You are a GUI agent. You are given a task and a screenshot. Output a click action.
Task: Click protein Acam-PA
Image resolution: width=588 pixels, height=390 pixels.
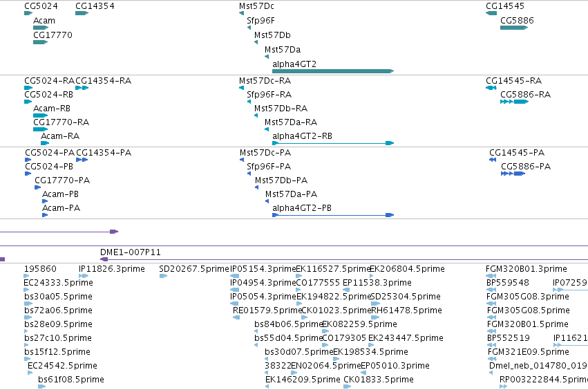click(x=61, y=208)
